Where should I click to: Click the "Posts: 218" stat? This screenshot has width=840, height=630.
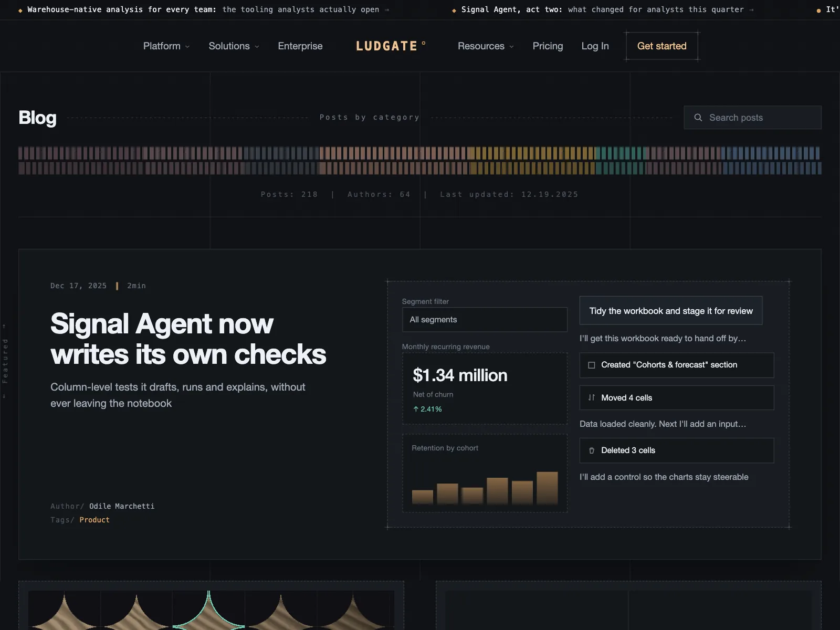tap(289, 194)
